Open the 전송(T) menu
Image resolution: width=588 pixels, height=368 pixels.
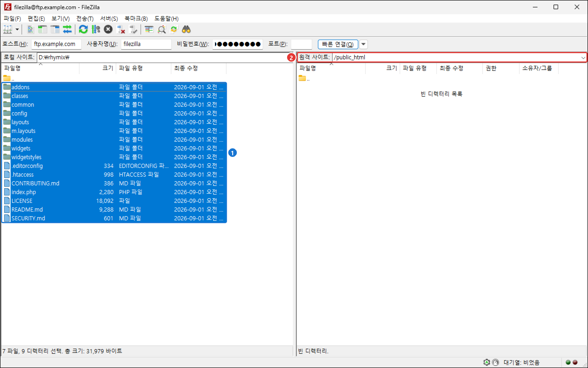coord(85,18)
